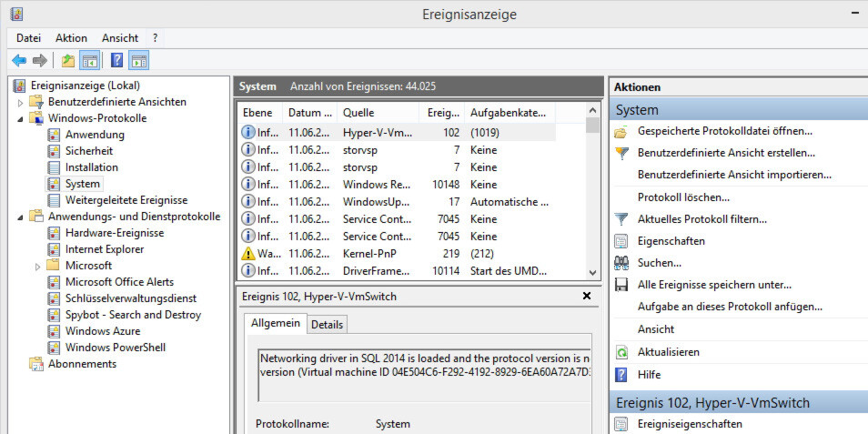Select the DriverFrame... event 10114 row
Image resolution: width=868 pixels, height=434 pixels.
tap(397, 271)
